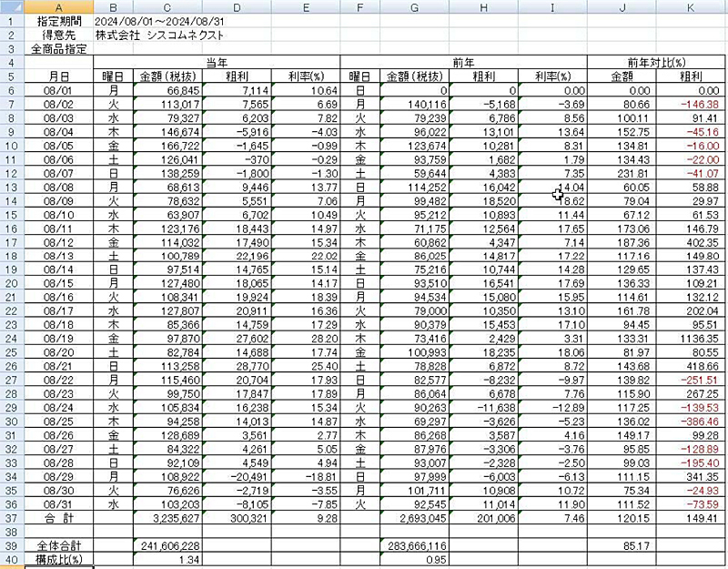The height and width of the screenshot is (569, 728).
Task: Click the 構成比(%) label cell
Action: pos(58,558)
